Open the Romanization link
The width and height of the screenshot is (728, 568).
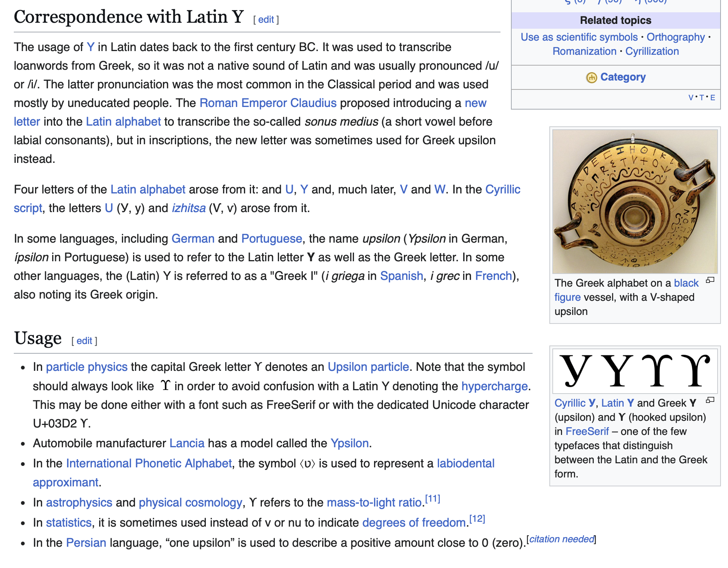[584, 51]
